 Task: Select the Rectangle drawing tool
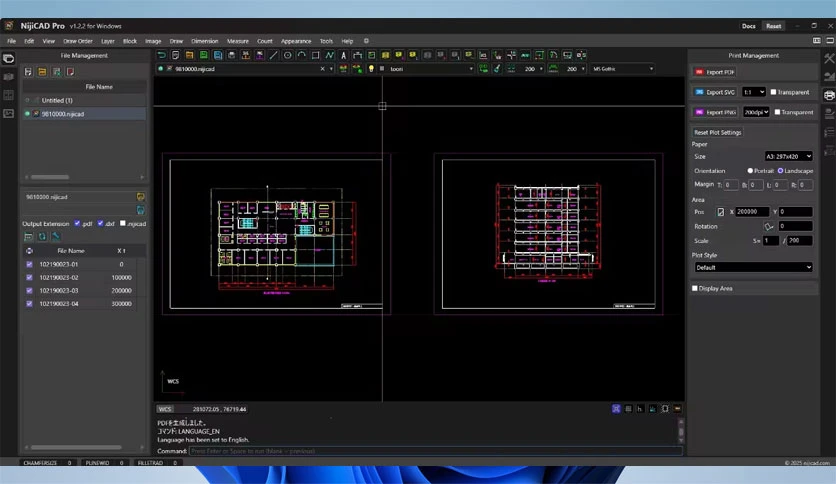pos(316,55)
